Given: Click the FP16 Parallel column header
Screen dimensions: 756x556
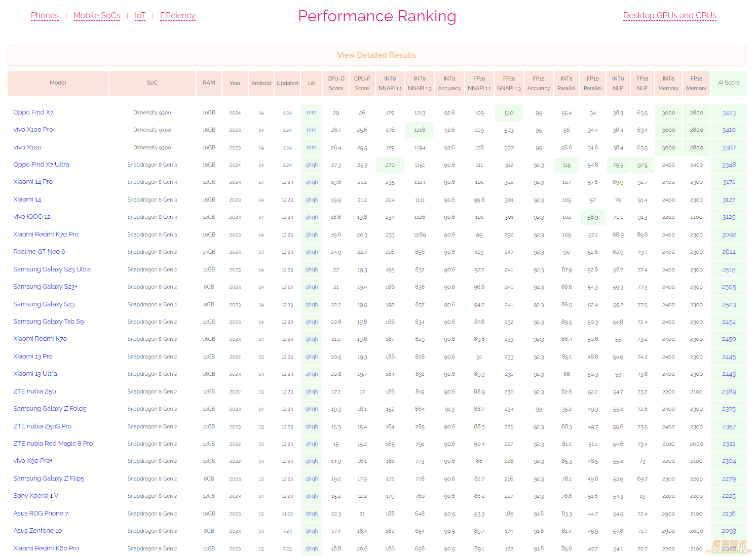Looking at the screenshot, I should point(593,83).
